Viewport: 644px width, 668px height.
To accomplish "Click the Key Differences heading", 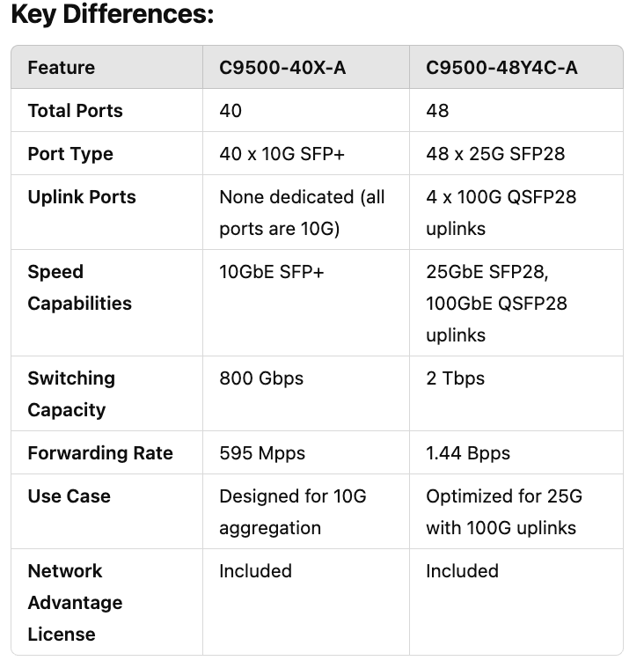I will (x=112, y=16).
